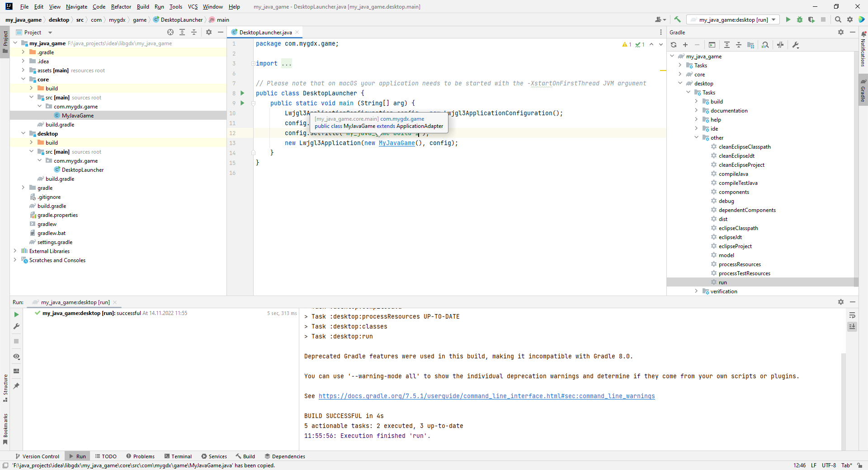Viewport: 868px width, 470px height.
Task: Expand External Libraries node
Action: [x=15, y=251]
